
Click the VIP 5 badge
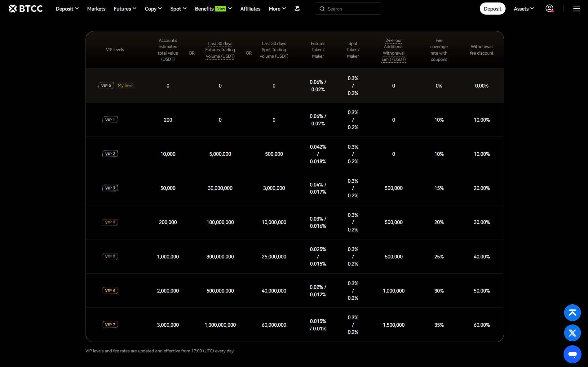110,256
